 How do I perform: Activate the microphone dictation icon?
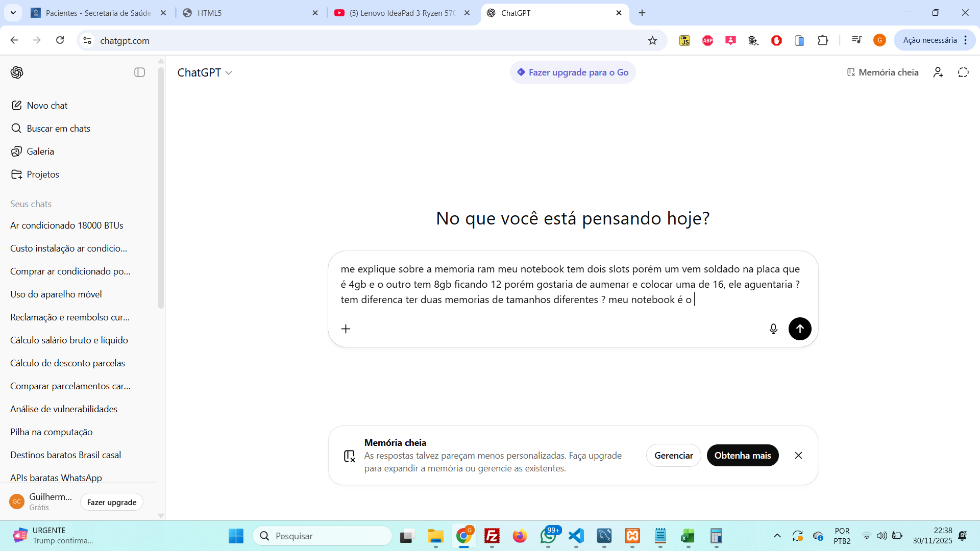[773, 329]
